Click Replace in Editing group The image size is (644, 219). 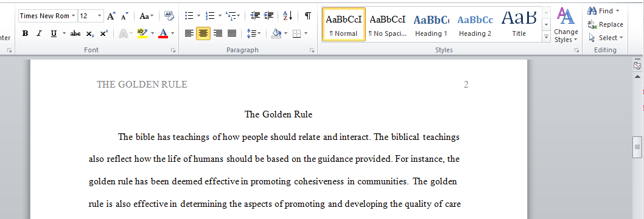[606, 24]
